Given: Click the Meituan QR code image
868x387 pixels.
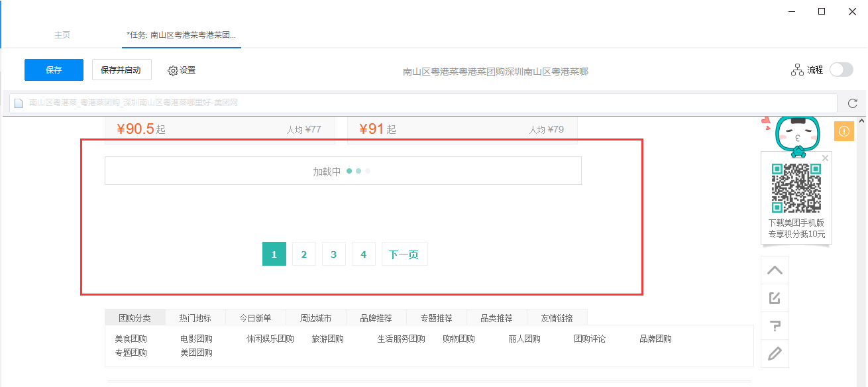Looking at the screenshot, I should coord(796,188).
